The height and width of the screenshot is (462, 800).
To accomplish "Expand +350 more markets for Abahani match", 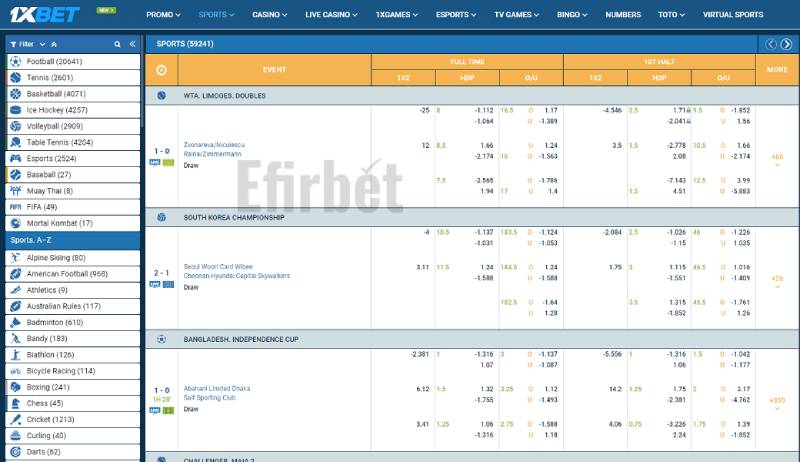I will (777, 402).
